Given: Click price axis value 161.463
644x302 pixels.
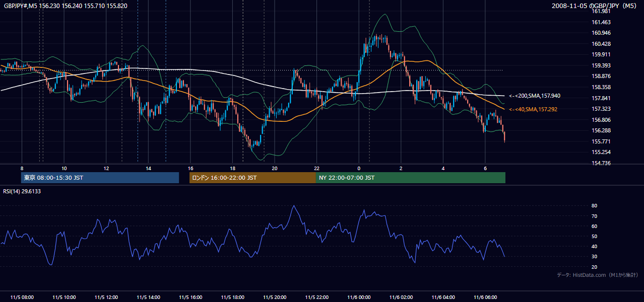Looking at the screenshot, I should click(x=601, y=22).
